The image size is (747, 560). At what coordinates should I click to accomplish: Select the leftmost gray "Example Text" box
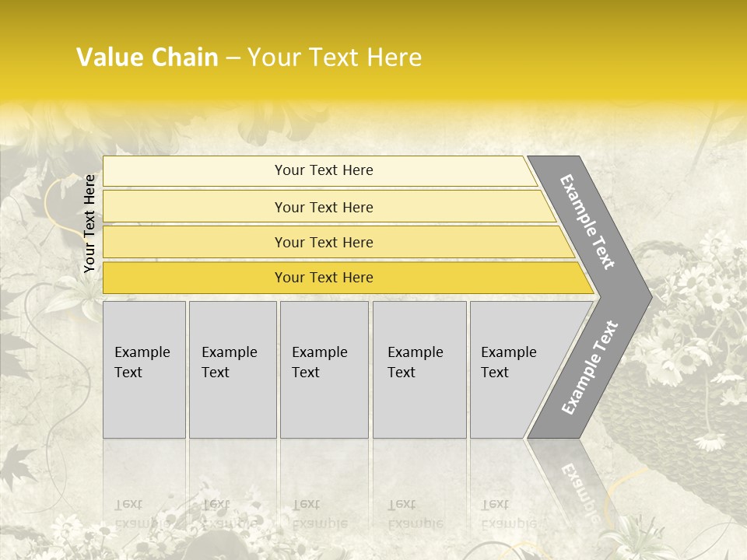144,369
